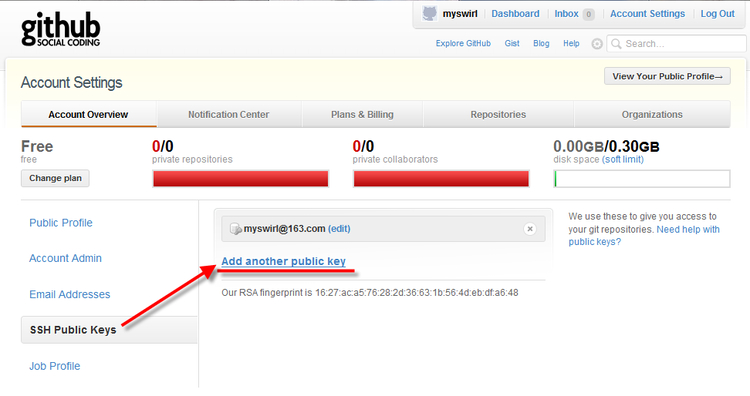Open the Repositories tab

pyautogui.click(x=498, y=114)
